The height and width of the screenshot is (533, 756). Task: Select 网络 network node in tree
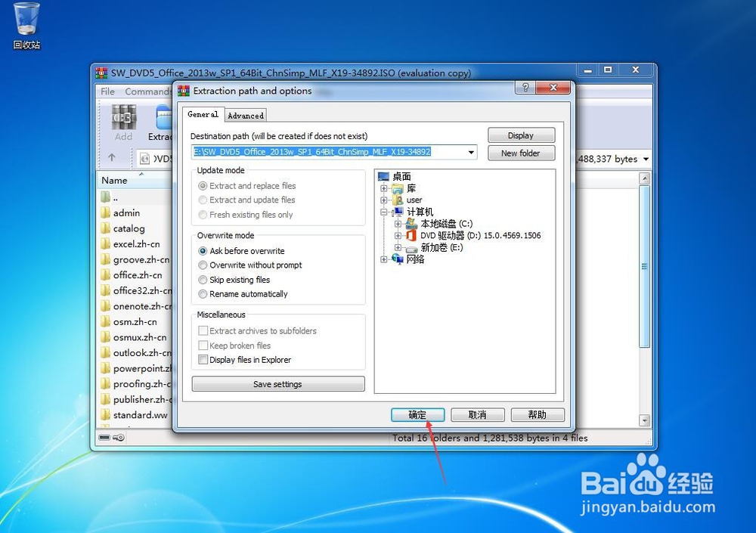415,259
